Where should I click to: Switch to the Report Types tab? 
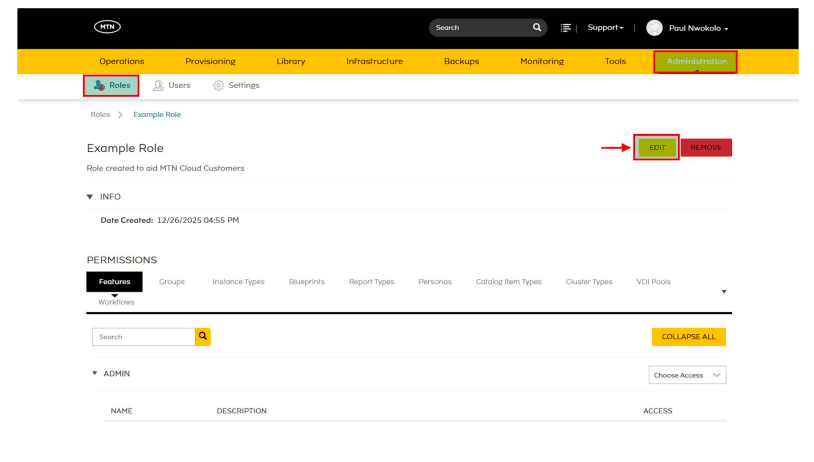tap(372, 281)
